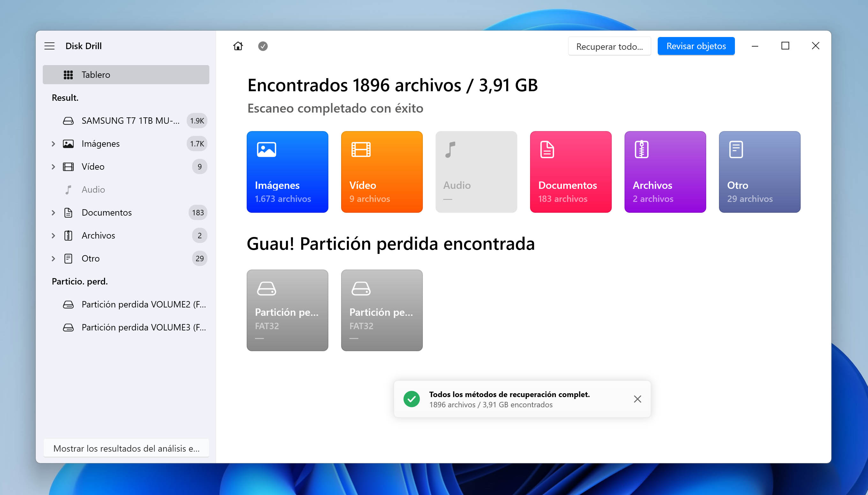Click the Documentos page icon in sidebar
The width and height of the screenshot is (868, 495).
(68, 212)
